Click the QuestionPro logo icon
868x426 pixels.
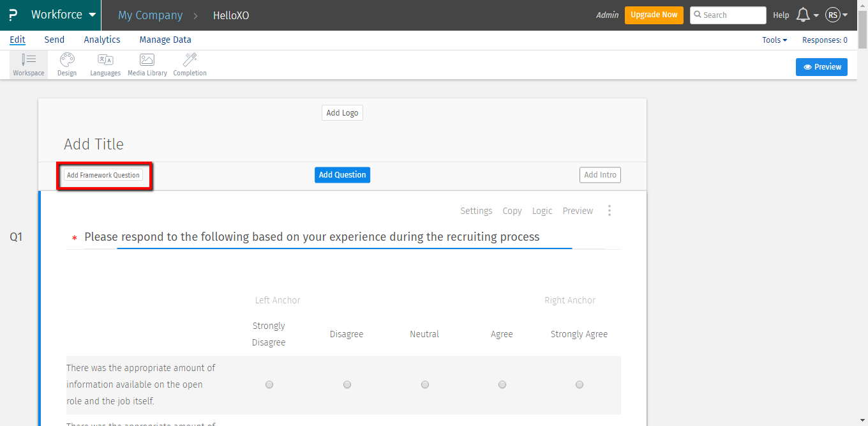click(13, 15)
